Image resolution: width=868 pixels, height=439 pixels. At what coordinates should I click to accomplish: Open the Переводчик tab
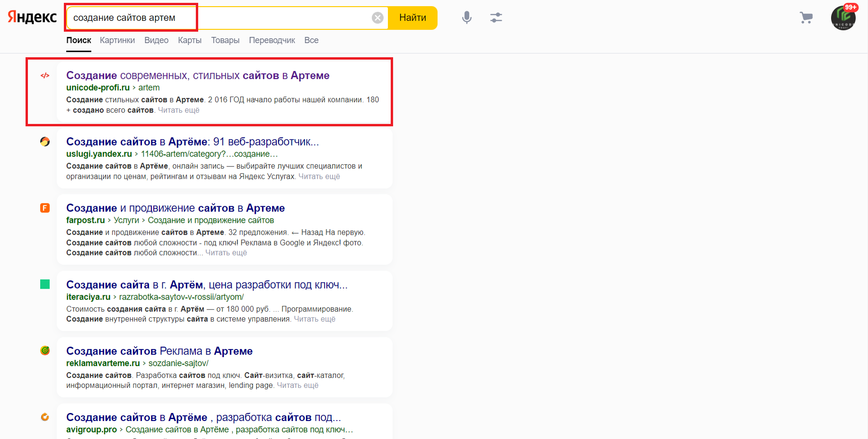point(272,40)
